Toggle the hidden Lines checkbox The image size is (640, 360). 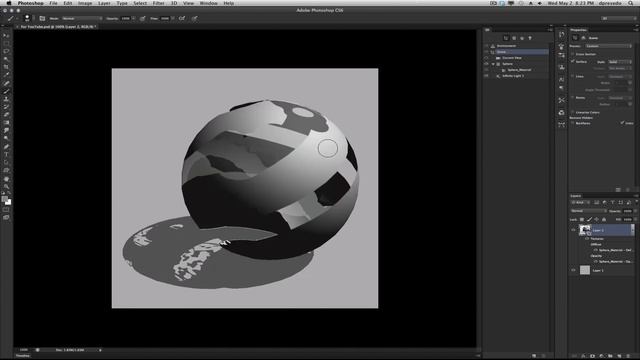point(622,123)
